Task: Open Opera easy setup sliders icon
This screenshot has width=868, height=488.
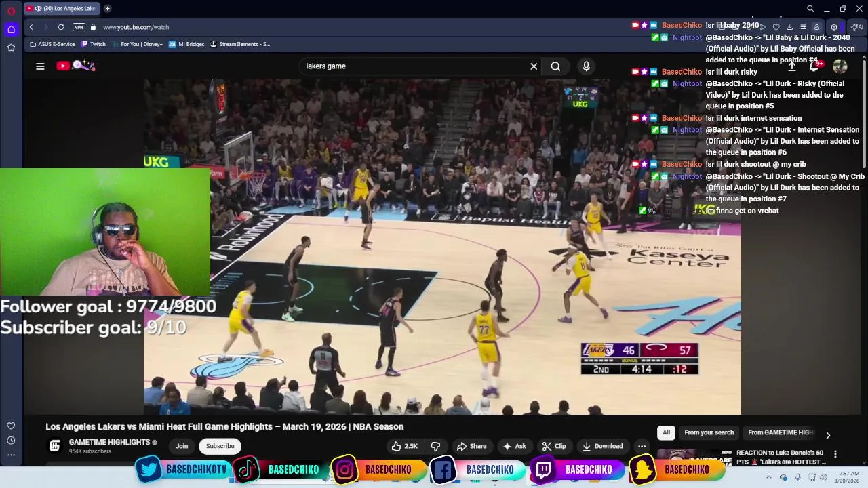Action: click(803, 27)
